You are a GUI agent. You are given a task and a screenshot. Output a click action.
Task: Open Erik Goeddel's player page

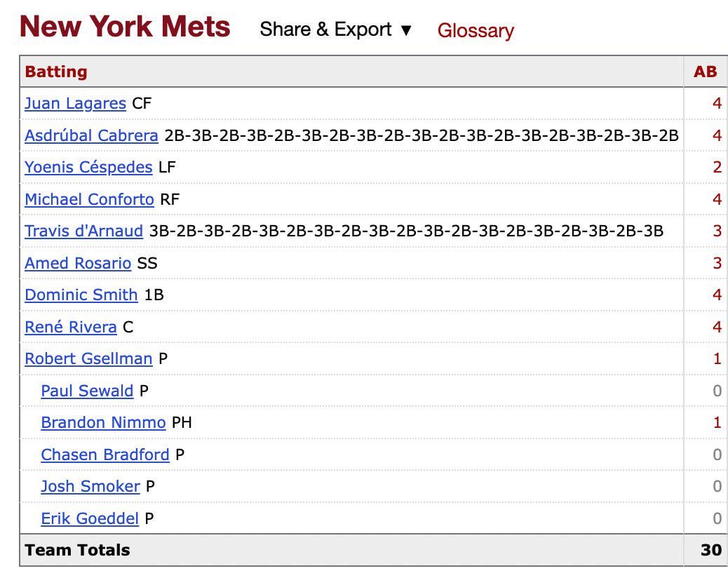pyautogui.click(x=88, y=518)
